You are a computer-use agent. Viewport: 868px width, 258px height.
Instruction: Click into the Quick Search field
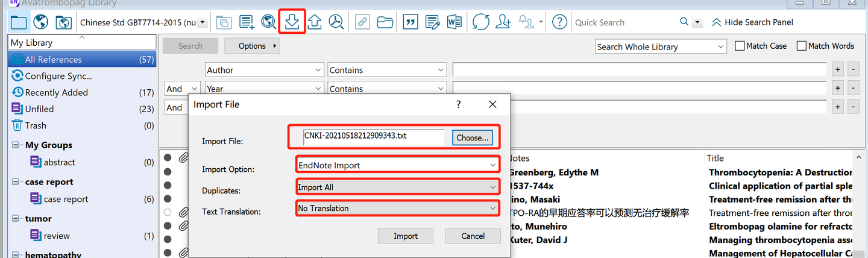click(624, 22)
